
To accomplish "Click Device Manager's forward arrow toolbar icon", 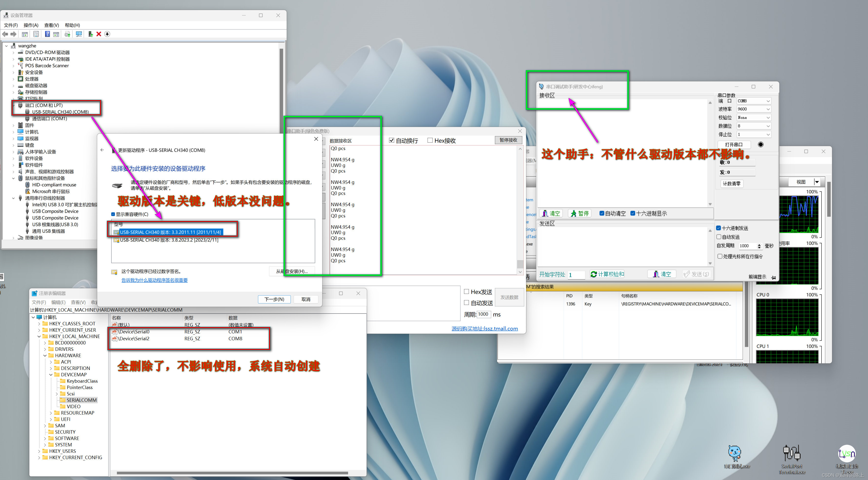I will [13, 34].
